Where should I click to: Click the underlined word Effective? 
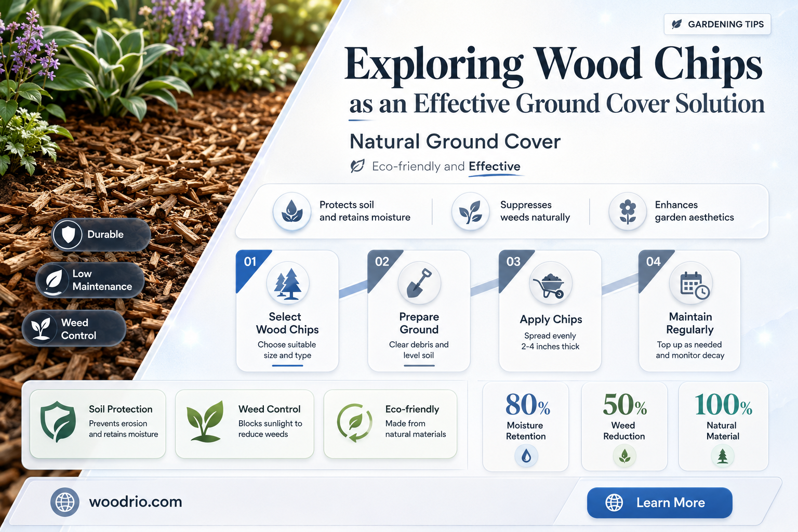(x=495, y=166)
